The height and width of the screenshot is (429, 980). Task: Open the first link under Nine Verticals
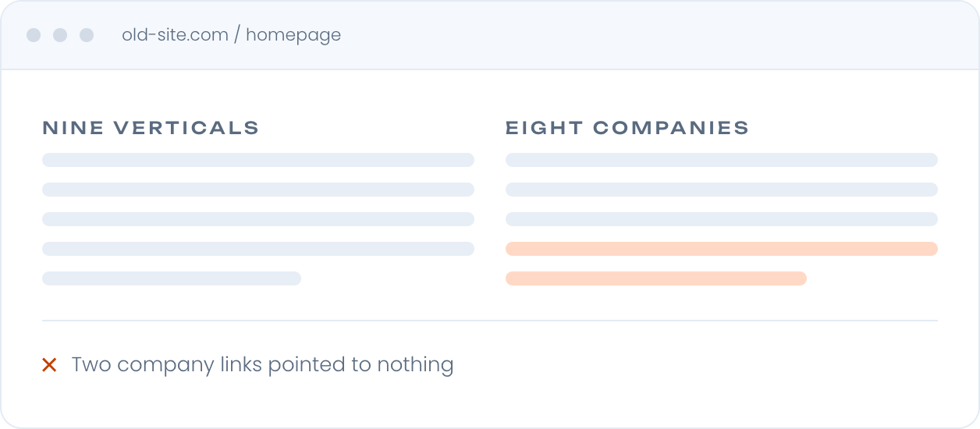coord(258,160)
